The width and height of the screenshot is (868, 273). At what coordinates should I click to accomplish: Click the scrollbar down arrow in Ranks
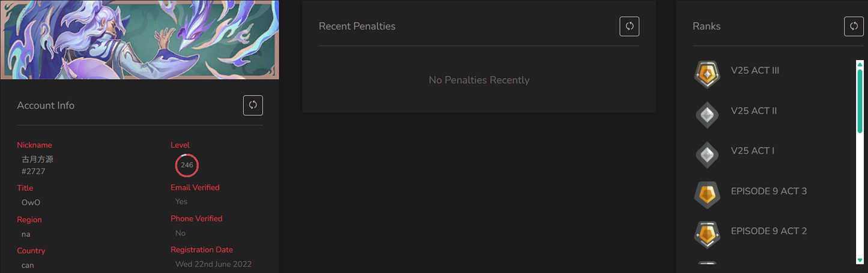tap(860, 260)
